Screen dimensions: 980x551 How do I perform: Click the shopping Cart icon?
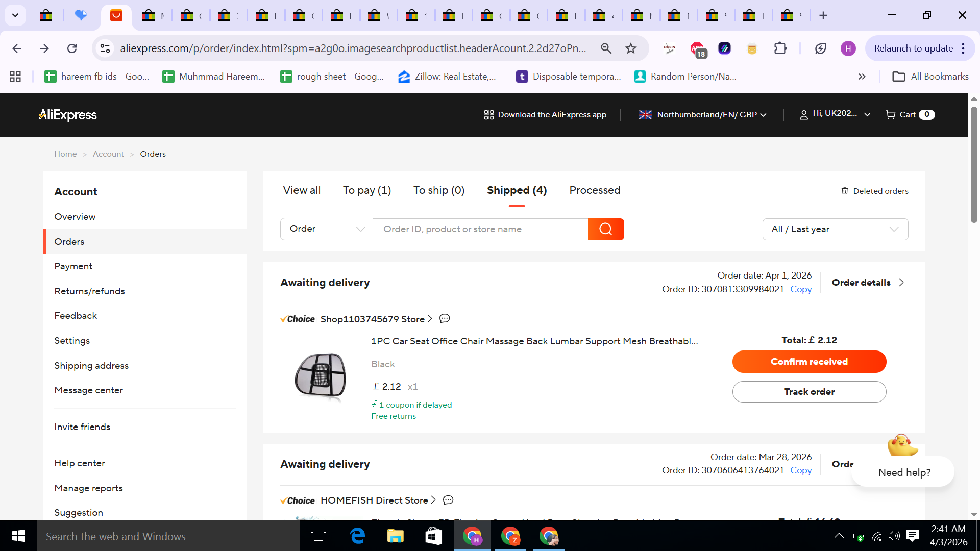click(x=891, y=115)
